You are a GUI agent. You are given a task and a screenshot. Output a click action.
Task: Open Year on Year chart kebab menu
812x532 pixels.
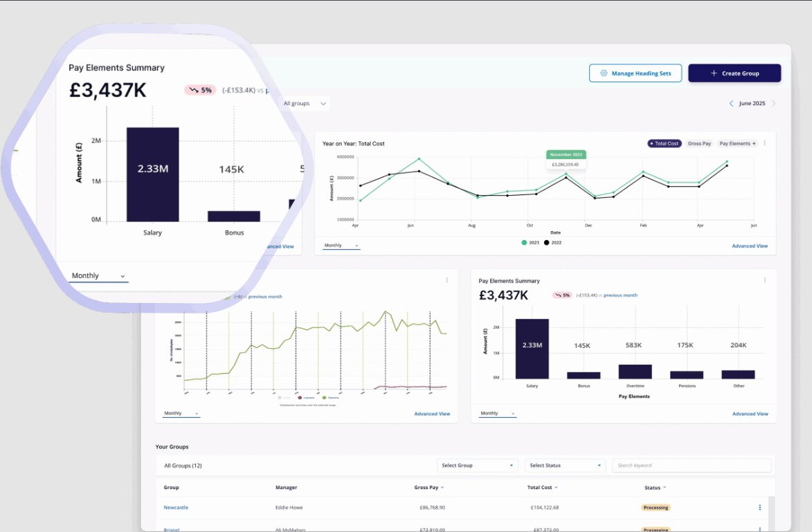point(765,143)
